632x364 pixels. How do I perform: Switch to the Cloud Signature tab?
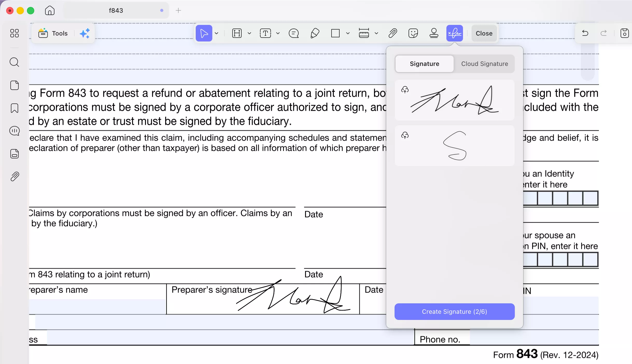pyautogui.click(x=484, y=64)
